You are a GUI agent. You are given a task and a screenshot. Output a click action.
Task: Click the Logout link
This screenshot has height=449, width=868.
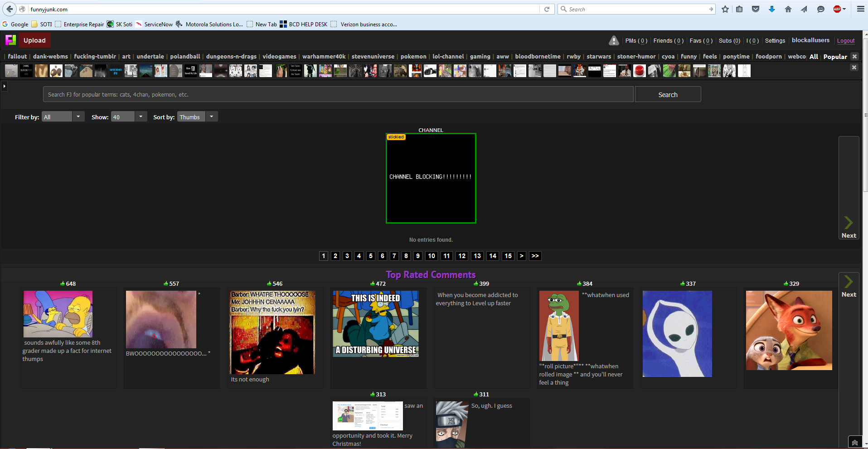click(x=845, y=41)
